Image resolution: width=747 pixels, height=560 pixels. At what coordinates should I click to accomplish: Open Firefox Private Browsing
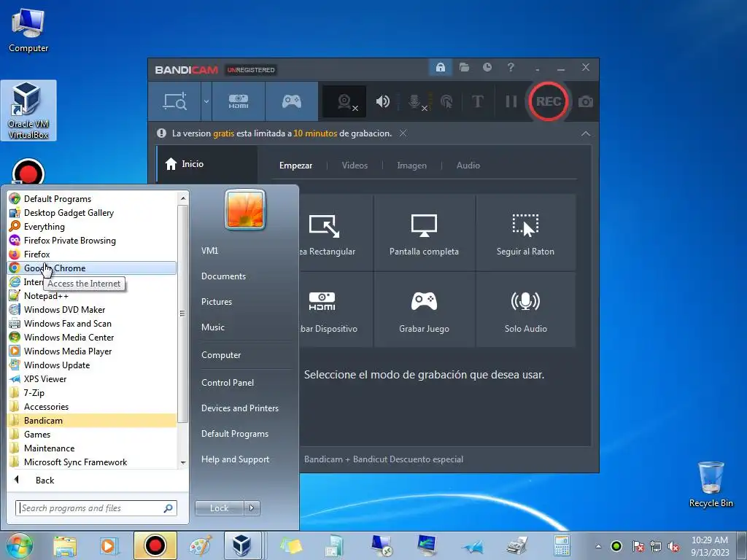pyautogui.click(x=92, y=241)
